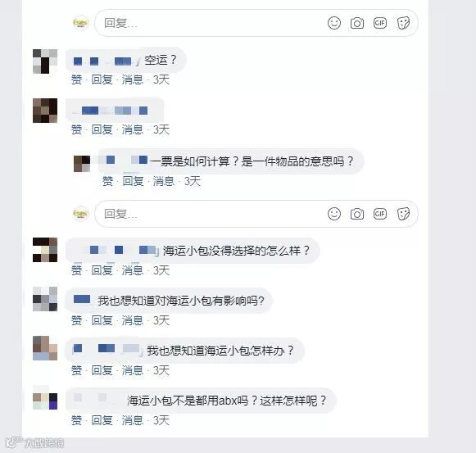Message the author of the 空运? comment
This screenshot has width=476, height=453.
[133, 79]
